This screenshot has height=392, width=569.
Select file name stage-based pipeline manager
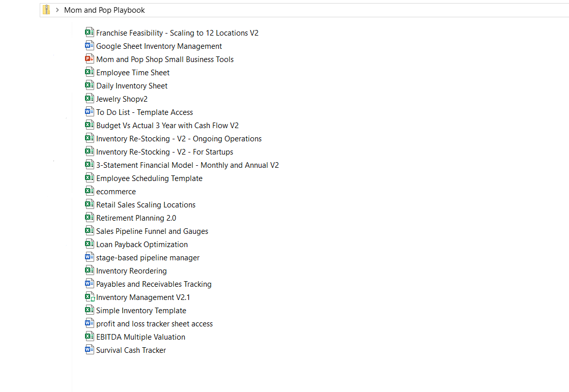[x=148, y=258]
